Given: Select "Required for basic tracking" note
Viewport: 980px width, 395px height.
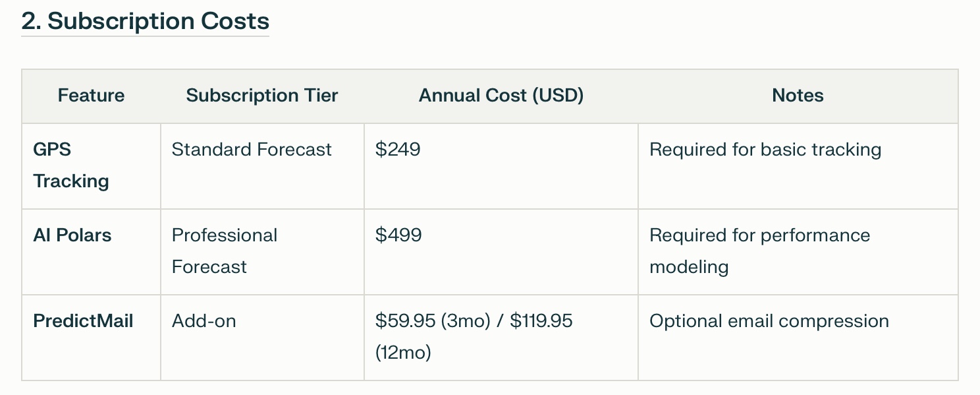Looking at the screenshot, I should (765, 150).
